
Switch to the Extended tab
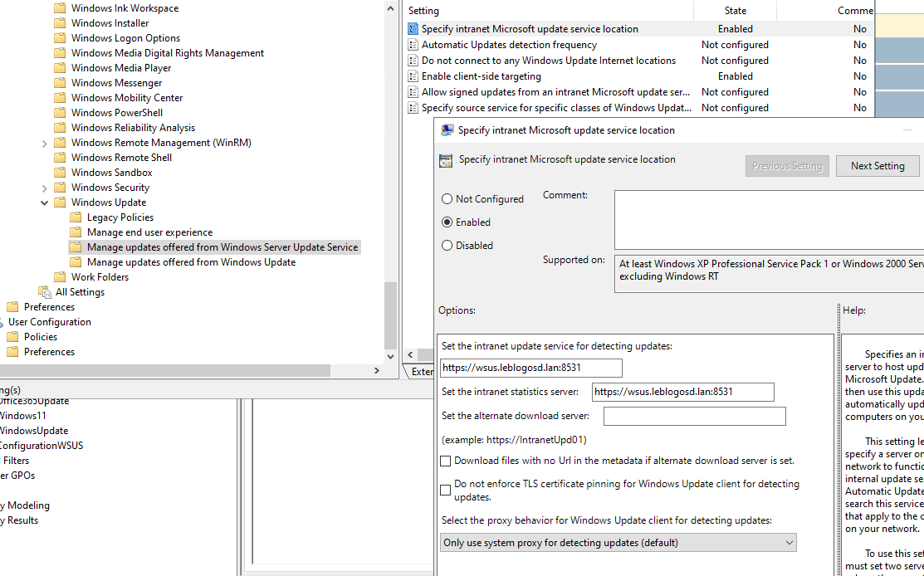tap(422, 371)
